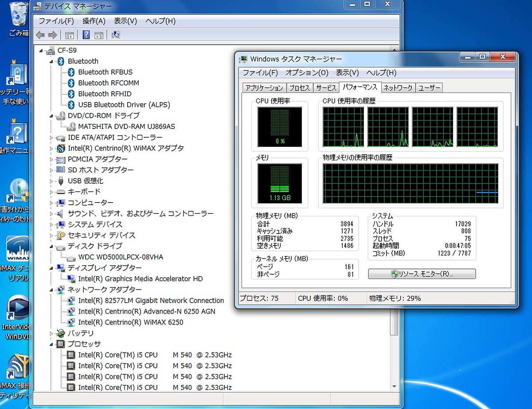Collapse the ネットワーク アダプター category
The width and height of the screenshot is (532, 409).
click(x=51, y=290)
